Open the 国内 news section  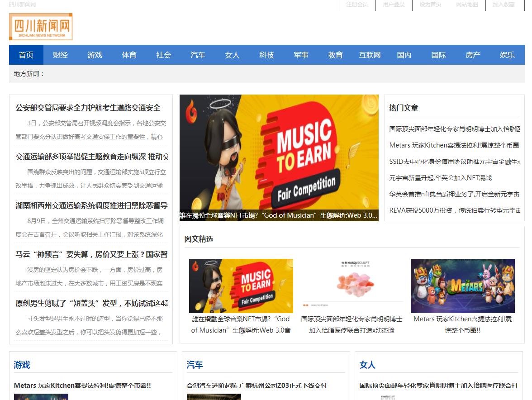pos(404,55)
